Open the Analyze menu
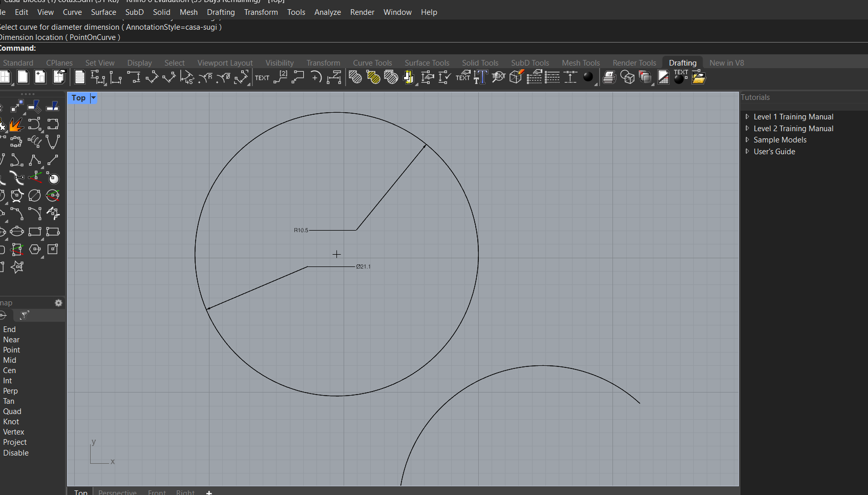868x495 pixels. [327, 12]
